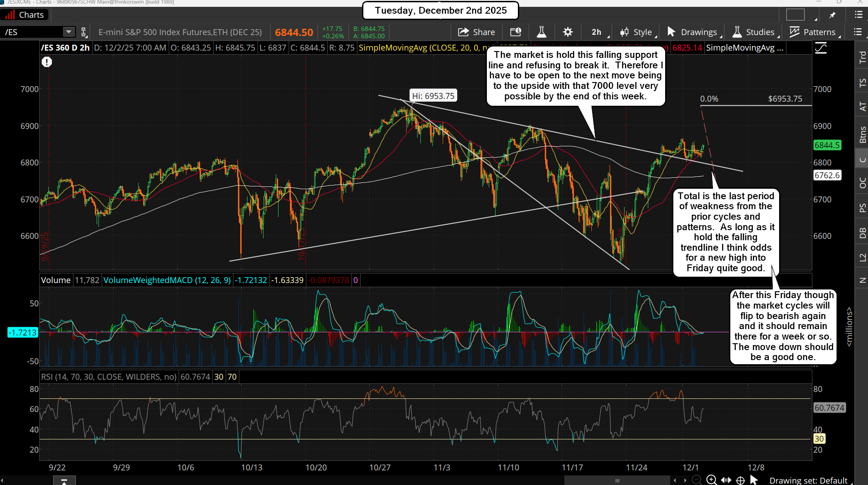Expand the /ES symbol dropdown
This screenshot has width=868, height=485.
(x=69, y=32)
